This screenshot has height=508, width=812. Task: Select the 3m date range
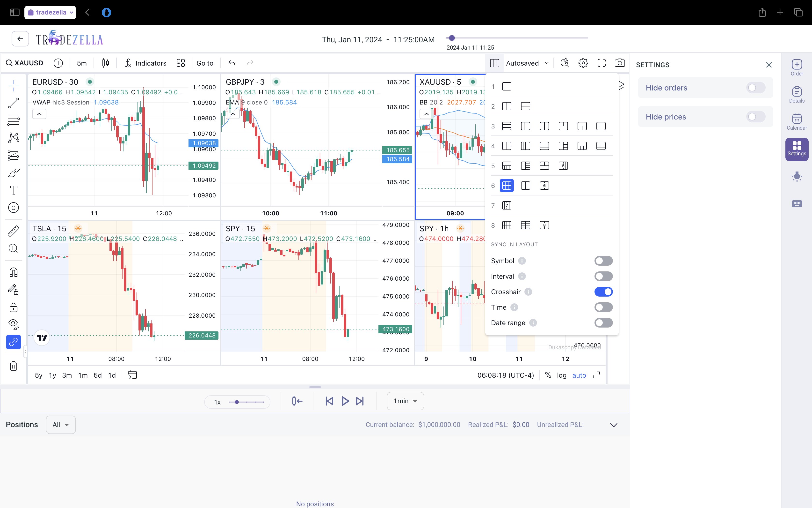tap(67, 375)
